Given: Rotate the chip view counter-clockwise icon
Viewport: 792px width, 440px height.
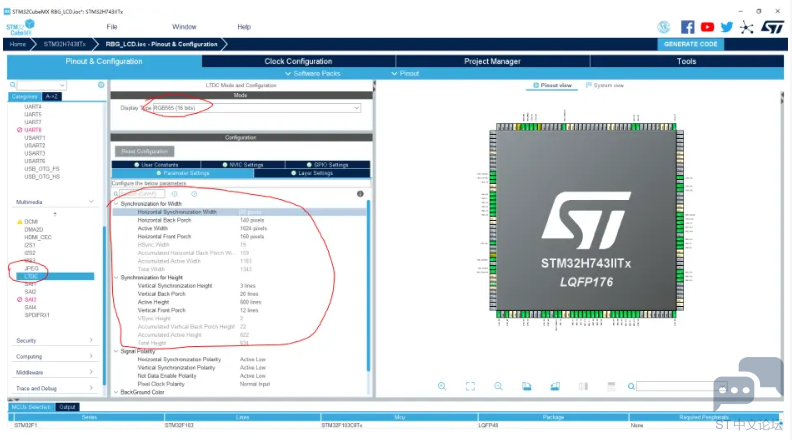Looking at the screenshot, I should 555,386.
